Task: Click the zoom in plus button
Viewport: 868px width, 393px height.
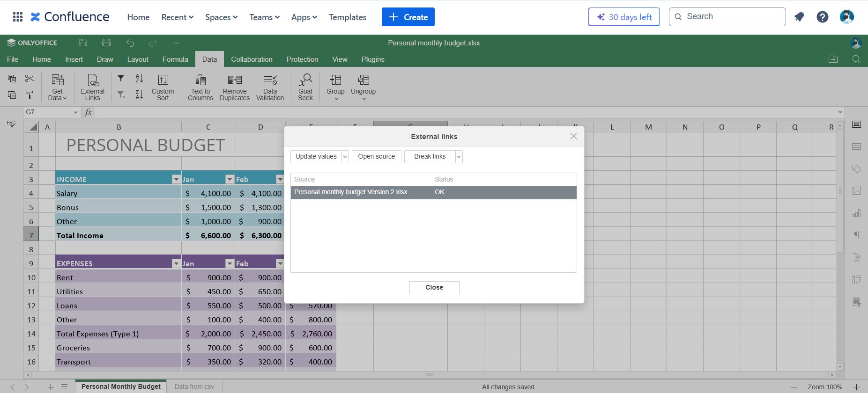Action: tap(856, 387)
